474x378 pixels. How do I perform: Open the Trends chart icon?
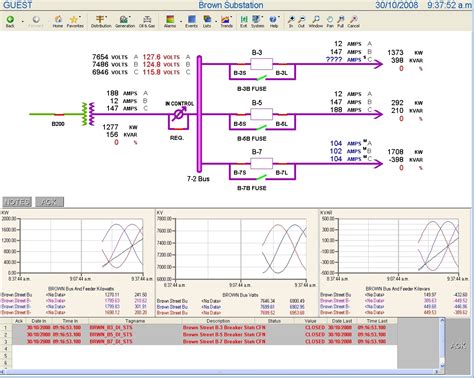click(226, 21)
